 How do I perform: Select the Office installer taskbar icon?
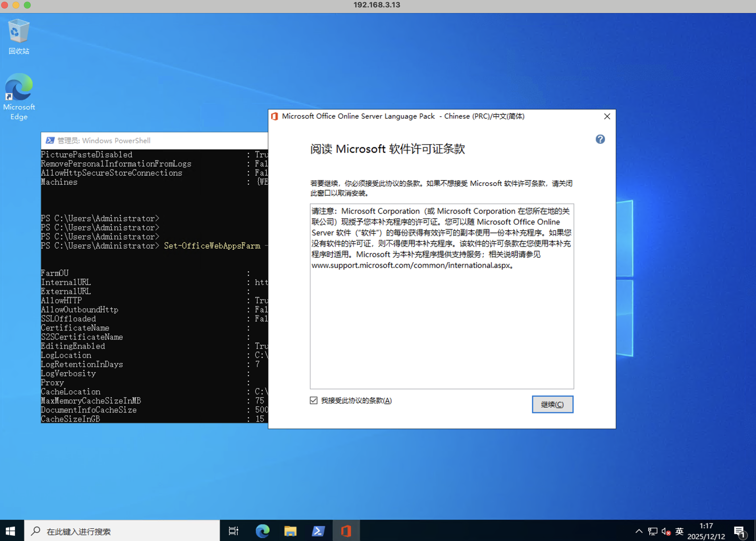[346, 531]
